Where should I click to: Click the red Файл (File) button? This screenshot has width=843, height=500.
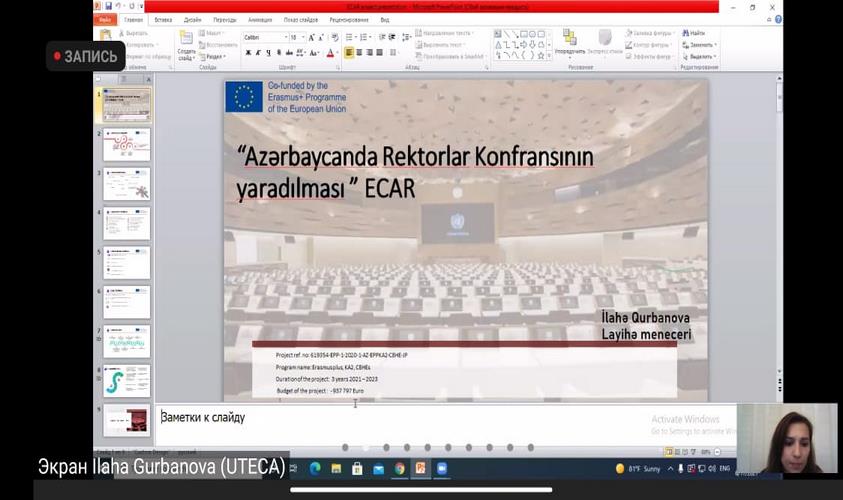click(104, 19)
